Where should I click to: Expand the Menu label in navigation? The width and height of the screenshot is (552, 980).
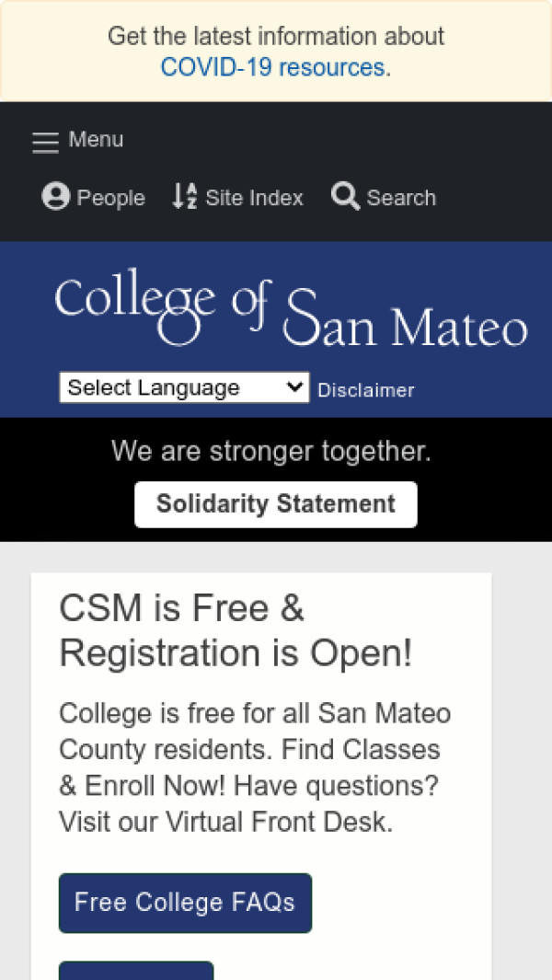(x=96, y=140)
